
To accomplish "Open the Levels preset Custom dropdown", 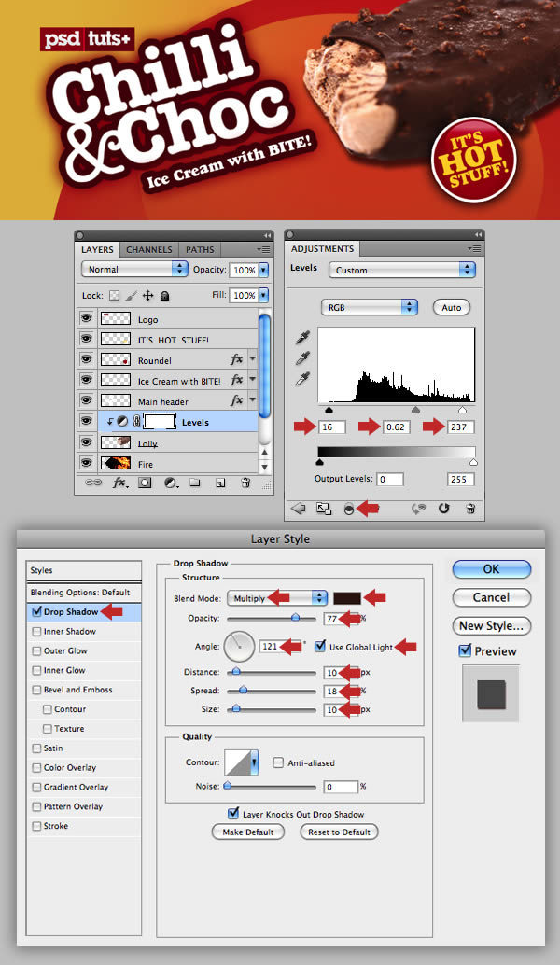I will point(402,270).
